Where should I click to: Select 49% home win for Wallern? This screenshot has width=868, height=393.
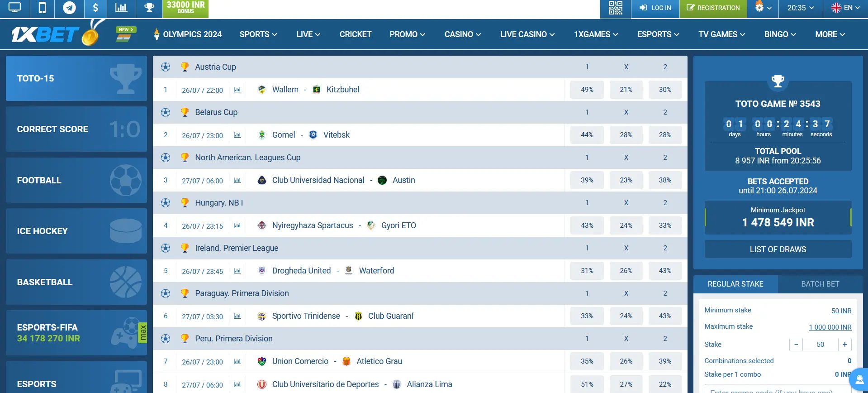point(587,90)
